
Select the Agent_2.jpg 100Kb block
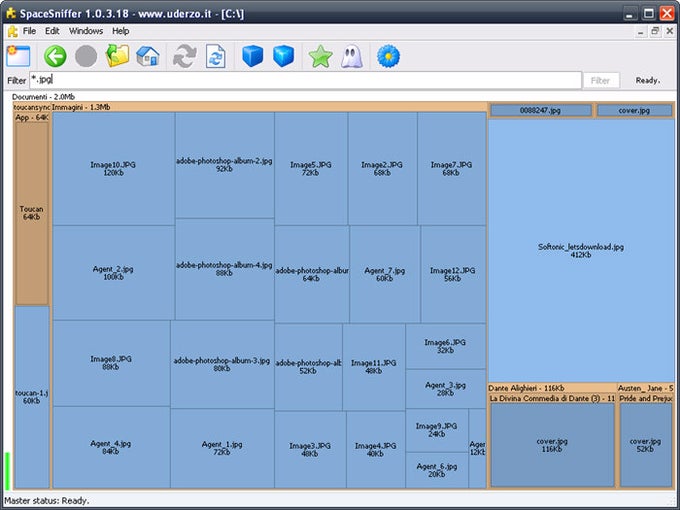pos(113,273)
